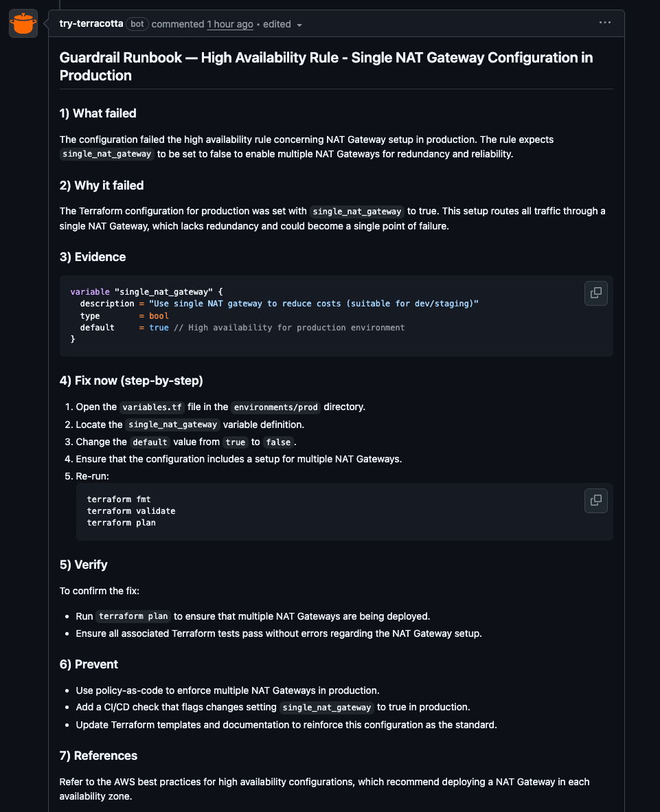Click the "Guardrail Runbook" title heading
This screenshot has height=812, width=660.
326,66
